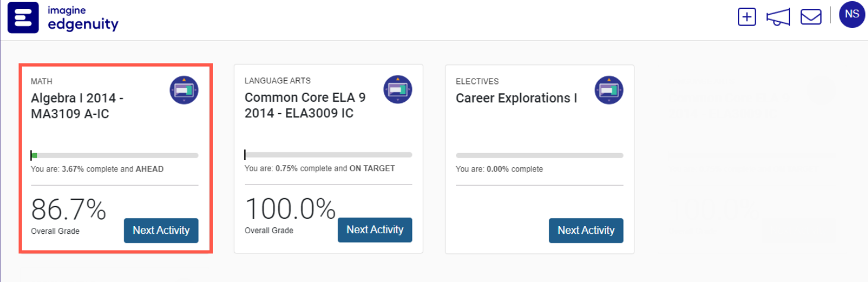
Task: Open the NS user profile avatar
Action: pos(852,14)
